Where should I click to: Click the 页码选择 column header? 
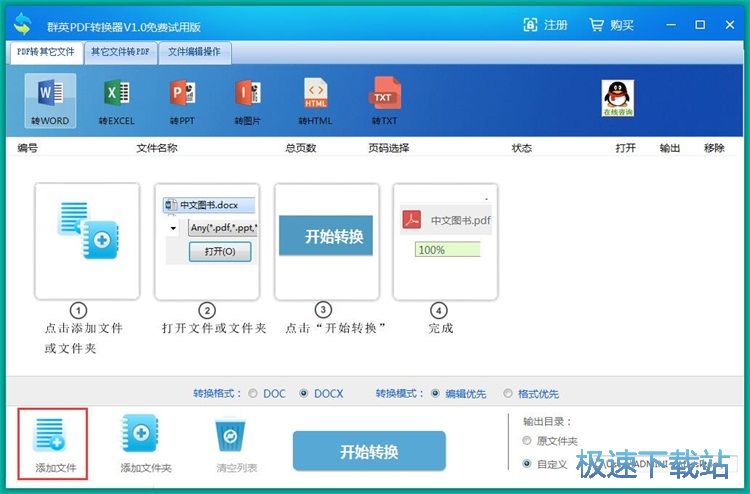(x=388, y=148)
